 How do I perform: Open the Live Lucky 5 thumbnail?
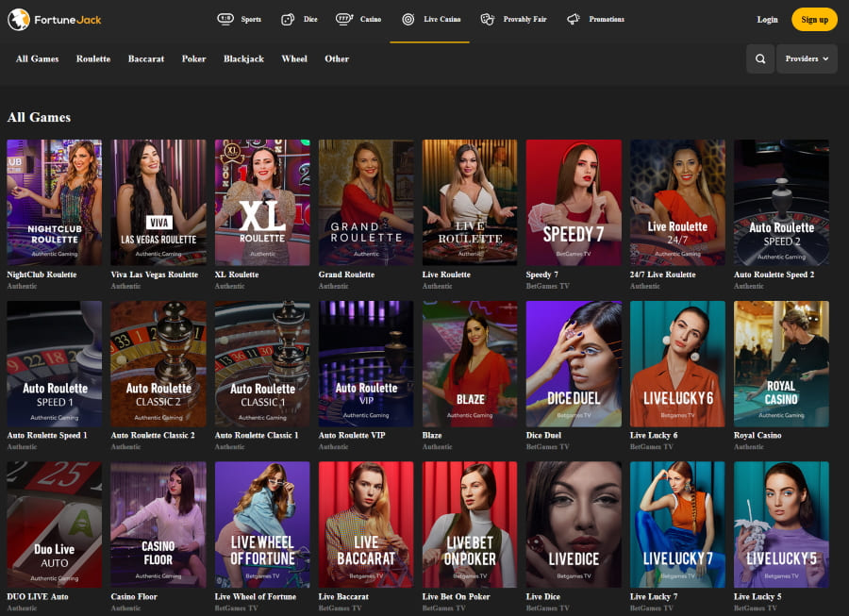click(781, 524)
